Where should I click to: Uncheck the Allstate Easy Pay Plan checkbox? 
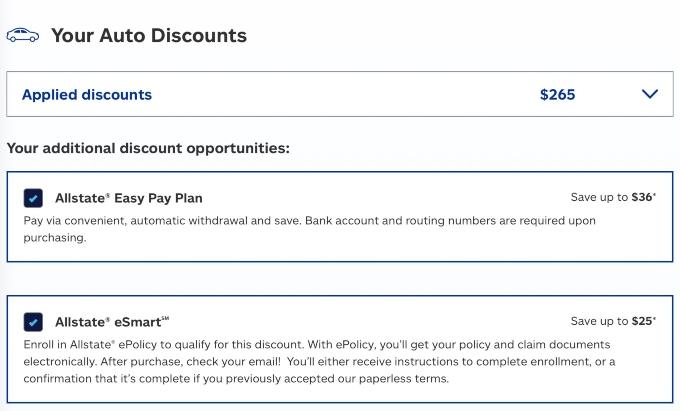pyautogui.click(x=33, y=198)
